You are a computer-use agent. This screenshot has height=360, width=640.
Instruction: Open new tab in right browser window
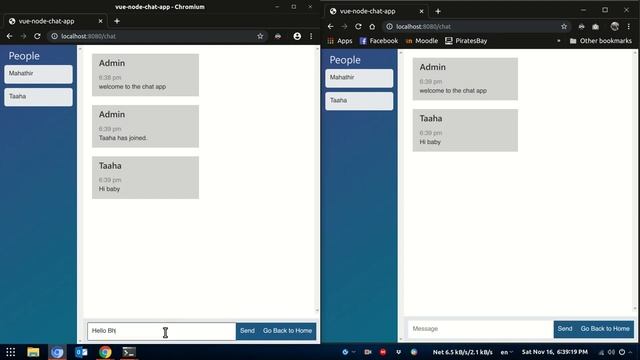click(x=438, y=11)
